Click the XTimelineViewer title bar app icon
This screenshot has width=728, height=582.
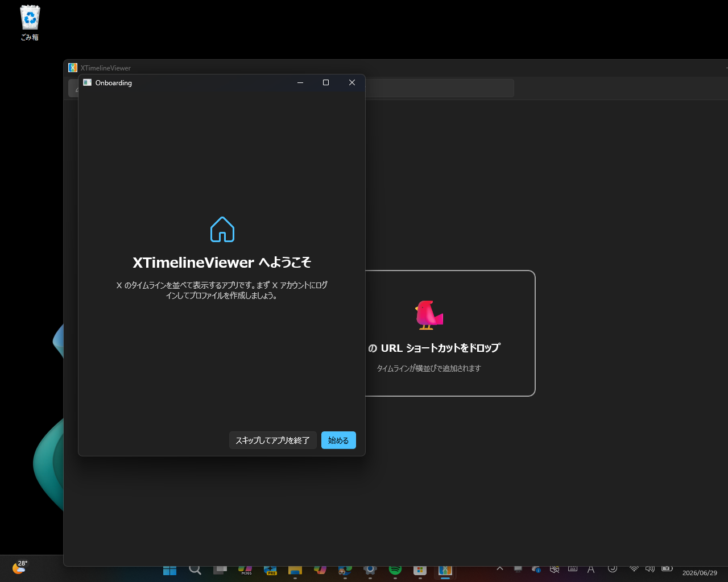(73, 68)
